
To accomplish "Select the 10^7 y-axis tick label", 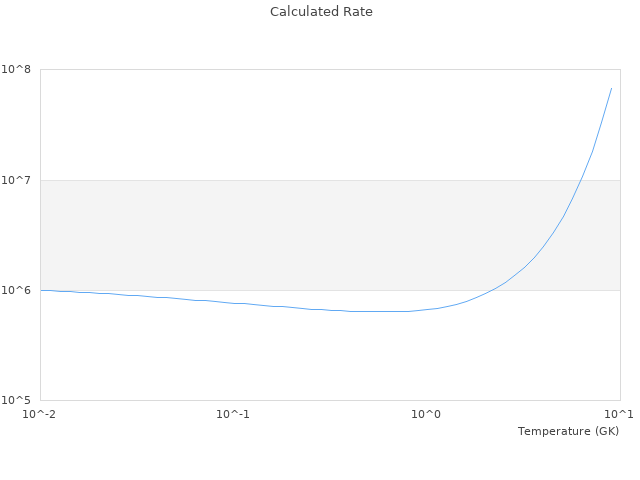I will click(x=16, y=180).
